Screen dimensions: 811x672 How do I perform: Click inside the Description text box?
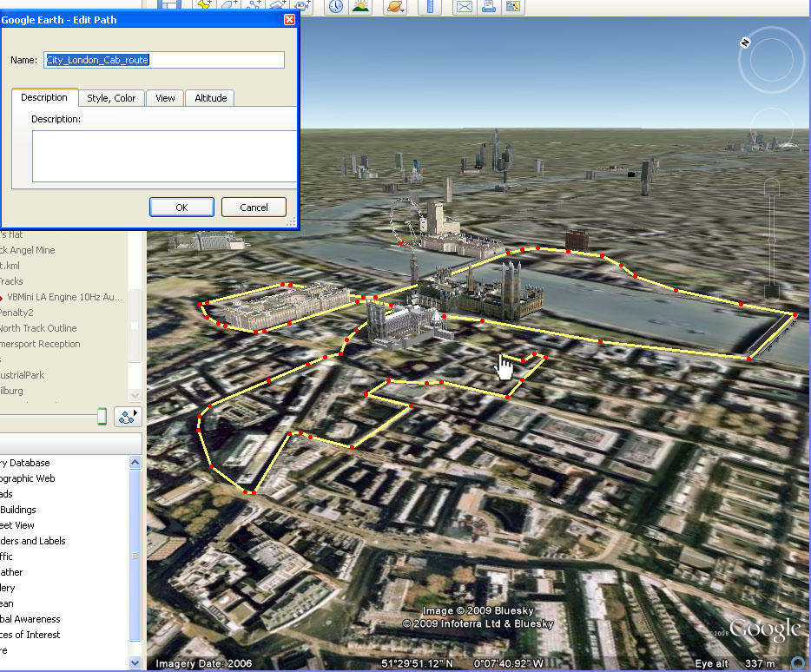pos(164,156)
